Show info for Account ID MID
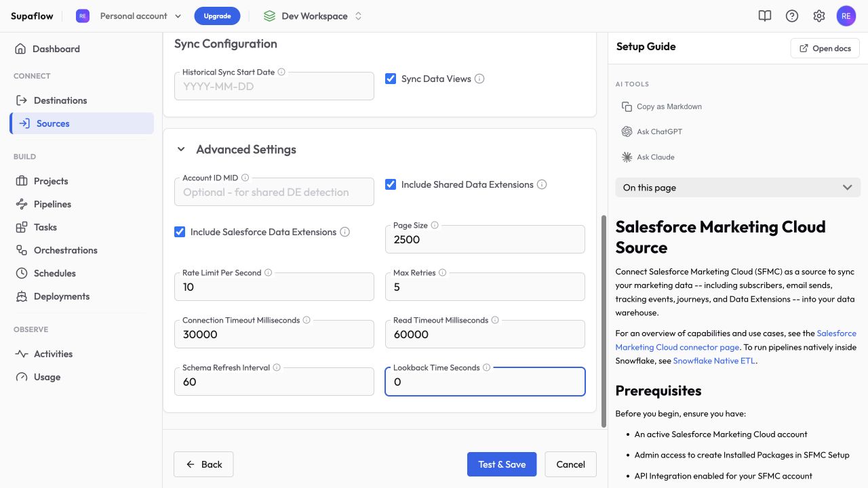Viewport: 868px width, 488px height. pos(245,178)
